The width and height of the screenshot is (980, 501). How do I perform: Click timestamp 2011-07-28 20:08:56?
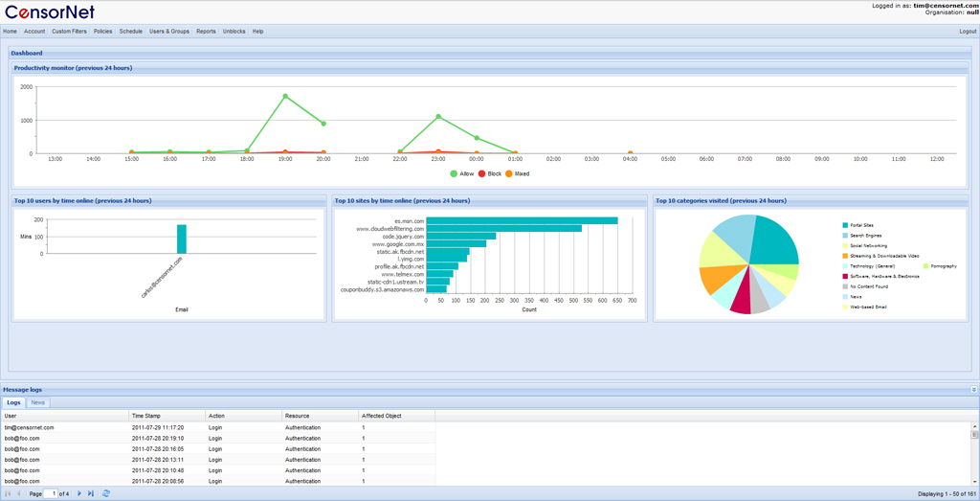pyautogui.click(x=158, y=480)
